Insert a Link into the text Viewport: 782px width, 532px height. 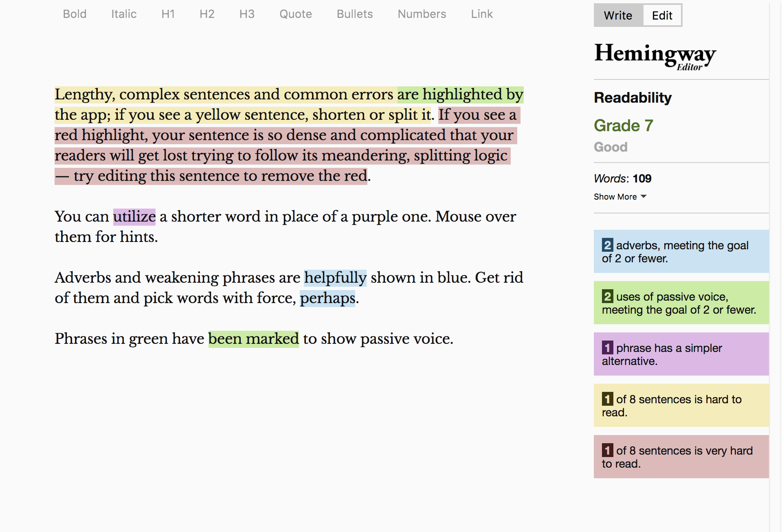(481, 14)
